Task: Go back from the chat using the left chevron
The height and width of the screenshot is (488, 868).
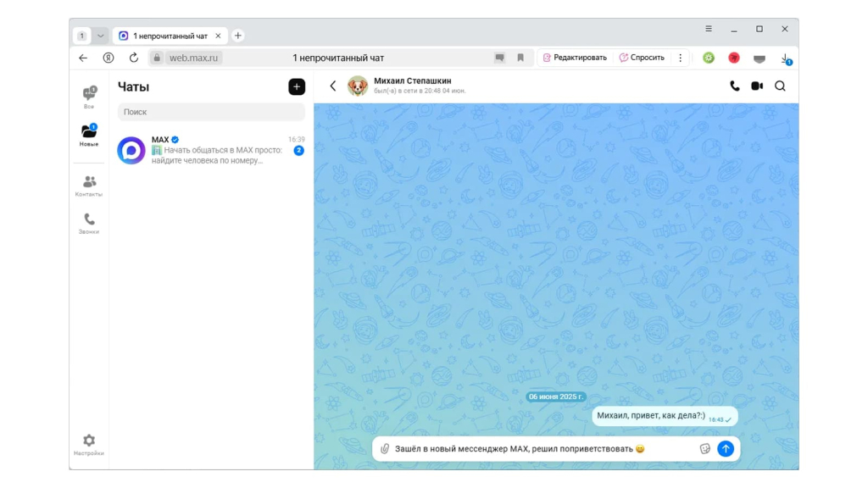Action: coord(333,86)
